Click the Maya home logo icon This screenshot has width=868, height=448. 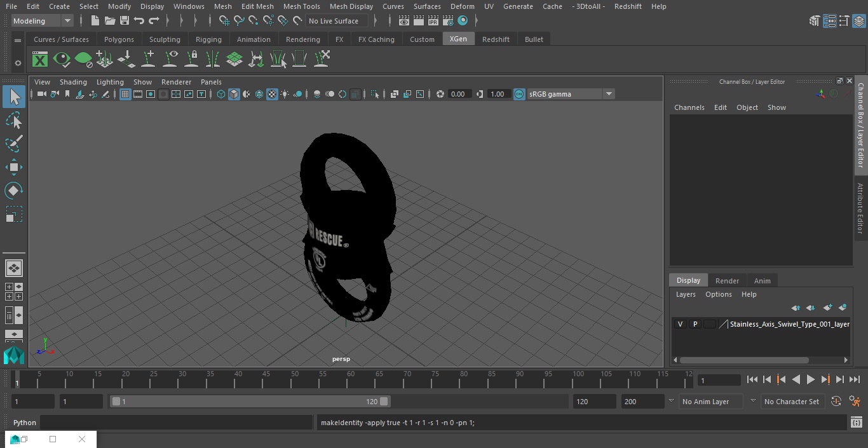[13, 355]
